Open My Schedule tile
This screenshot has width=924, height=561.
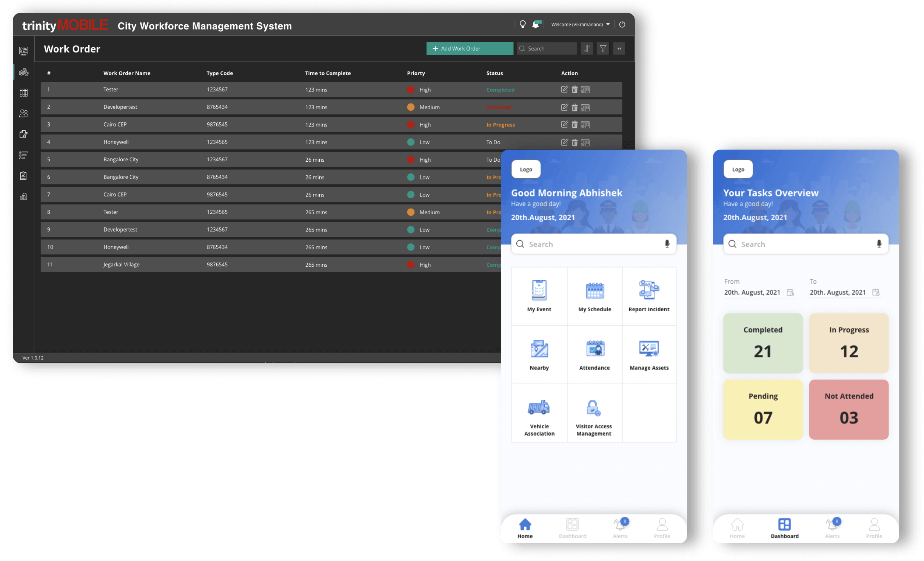click(x=594, y=297)
